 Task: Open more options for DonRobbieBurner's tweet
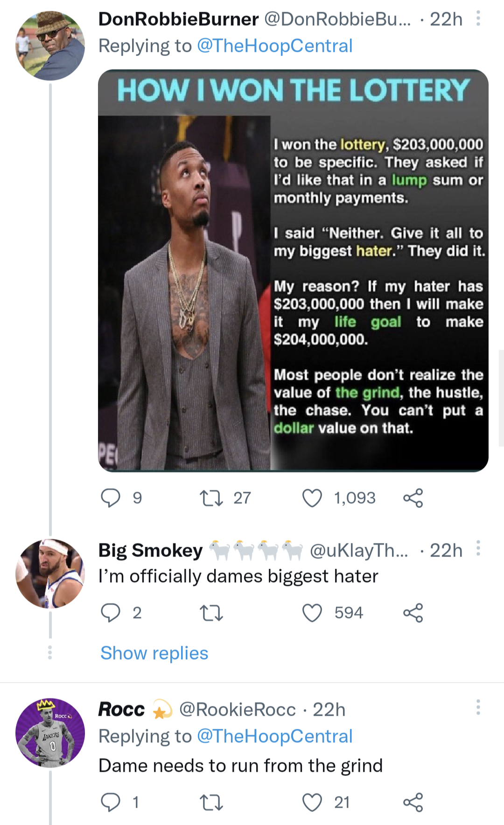(x=478, y=19)
